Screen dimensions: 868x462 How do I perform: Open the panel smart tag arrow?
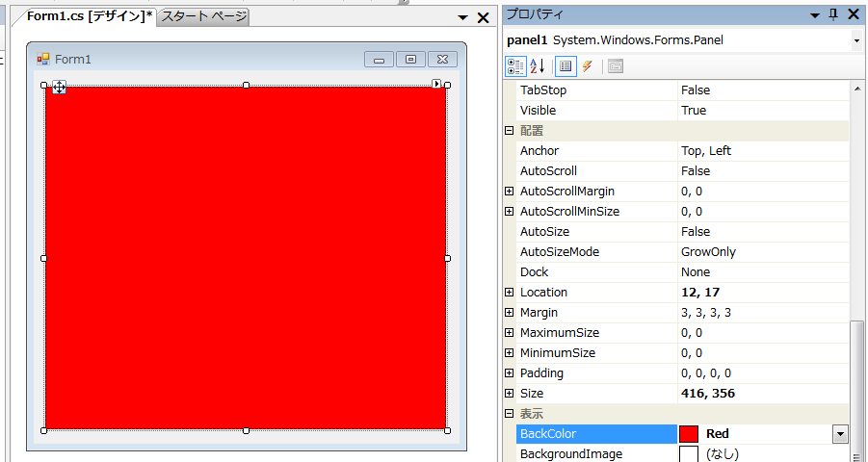436,84
